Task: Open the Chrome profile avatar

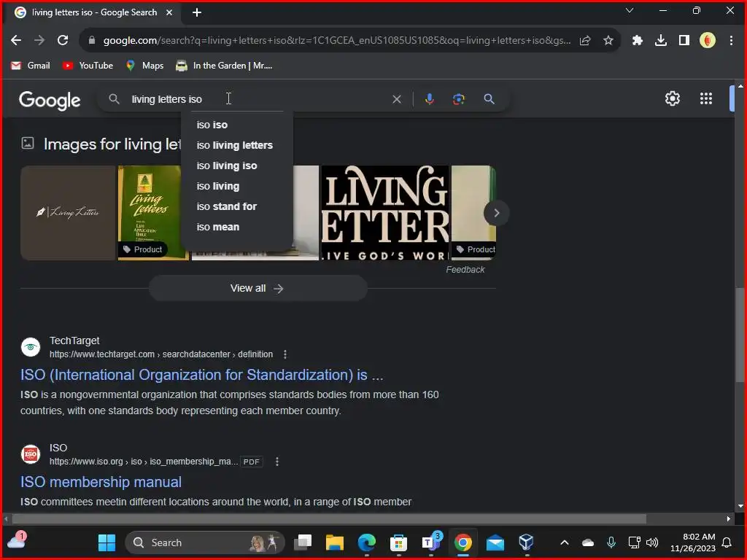Action: [708, 41]
